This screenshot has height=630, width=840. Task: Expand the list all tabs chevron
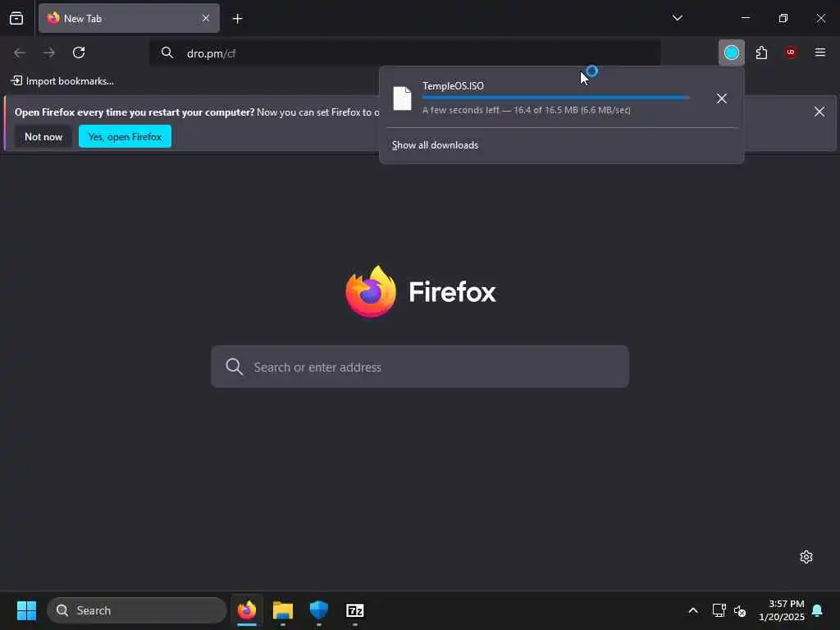pyautogui.click(x=677, y=18)
